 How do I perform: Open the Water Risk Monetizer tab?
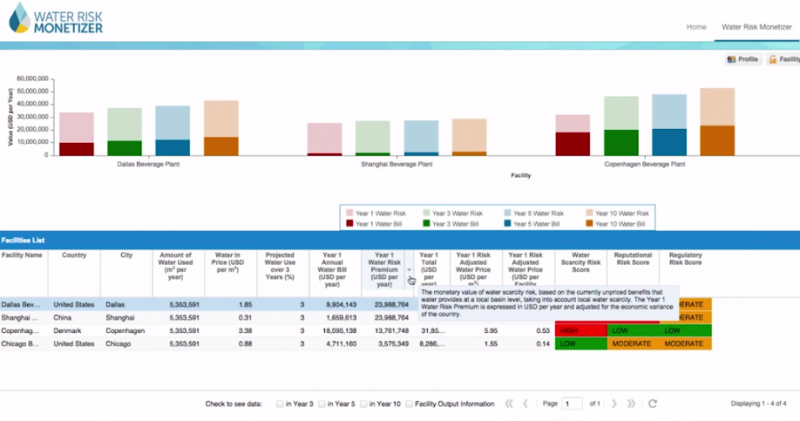[x=756, y=27]
